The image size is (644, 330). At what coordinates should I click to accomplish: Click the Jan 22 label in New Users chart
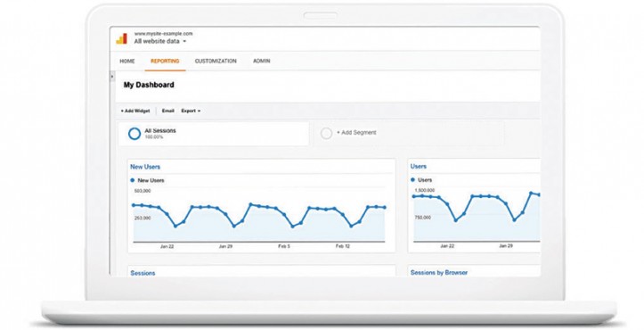(x=167, y=246)
